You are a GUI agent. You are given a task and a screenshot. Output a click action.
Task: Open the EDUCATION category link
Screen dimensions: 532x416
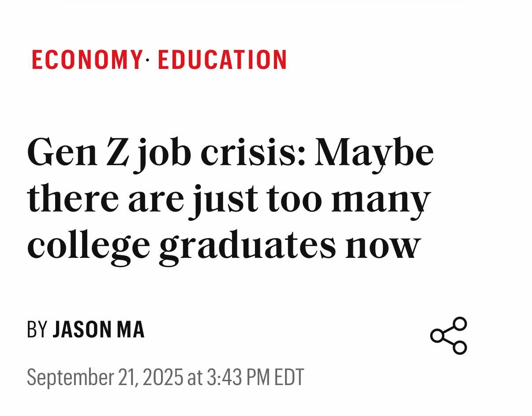222,60
